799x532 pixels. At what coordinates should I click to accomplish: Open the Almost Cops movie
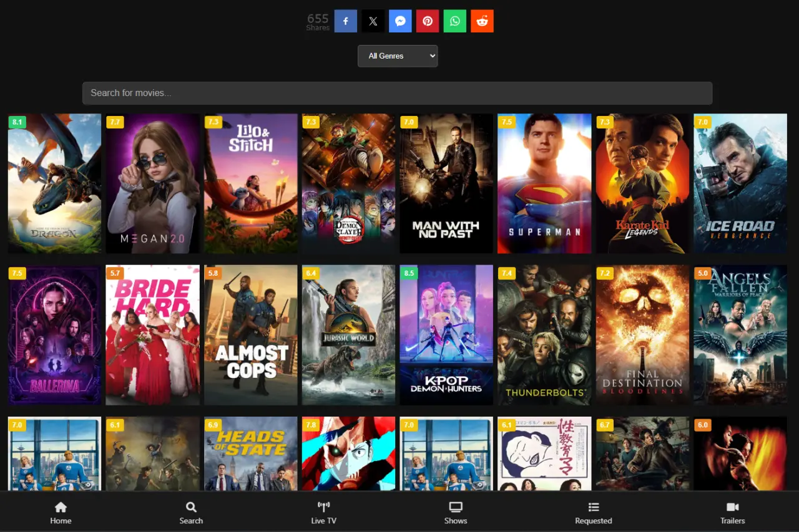coord(251,335)
